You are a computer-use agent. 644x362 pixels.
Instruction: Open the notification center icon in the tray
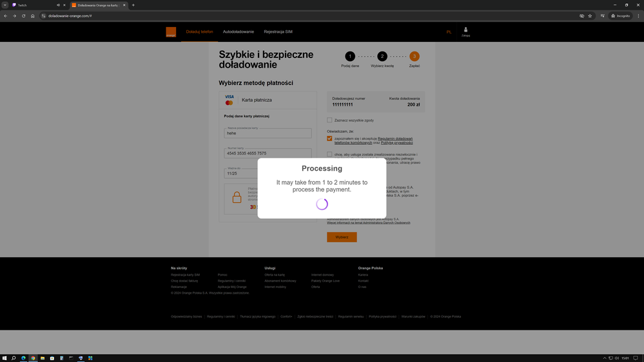(636, 358)
